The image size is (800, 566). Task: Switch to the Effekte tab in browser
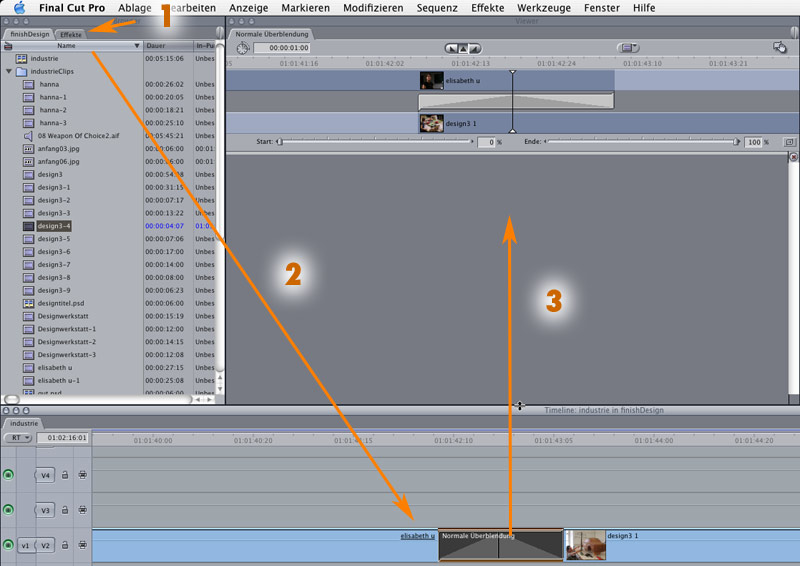point(71,34)
